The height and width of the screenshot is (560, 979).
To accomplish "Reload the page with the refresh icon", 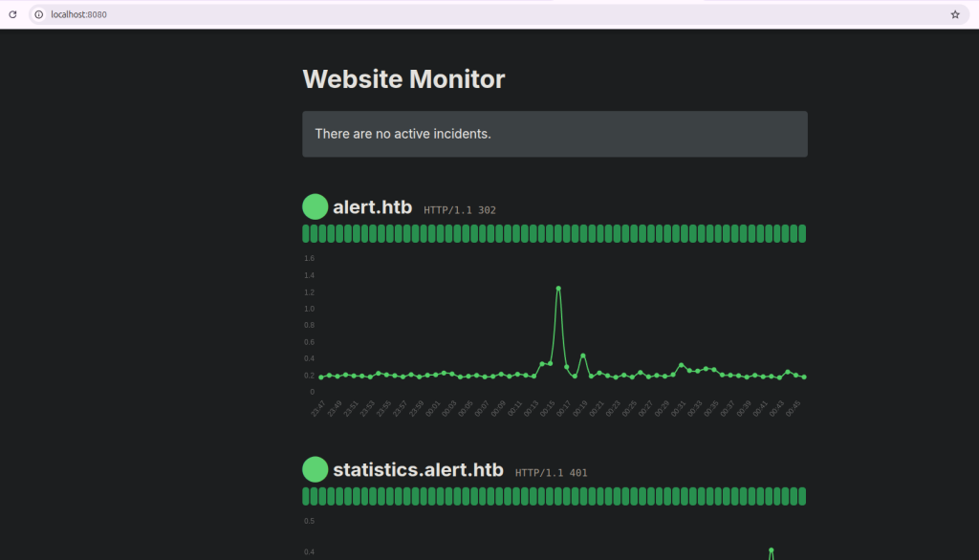I will 13,14.
